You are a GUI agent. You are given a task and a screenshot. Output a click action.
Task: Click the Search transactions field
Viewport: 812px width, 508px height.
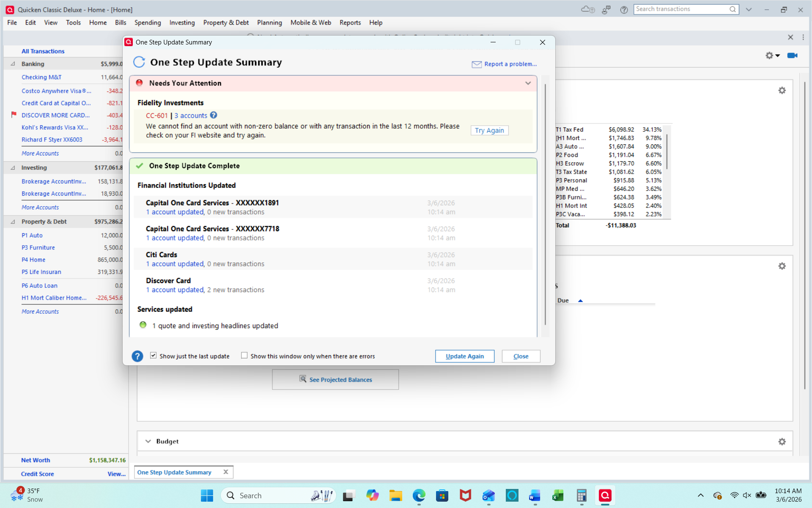click(x=681, y=9)
